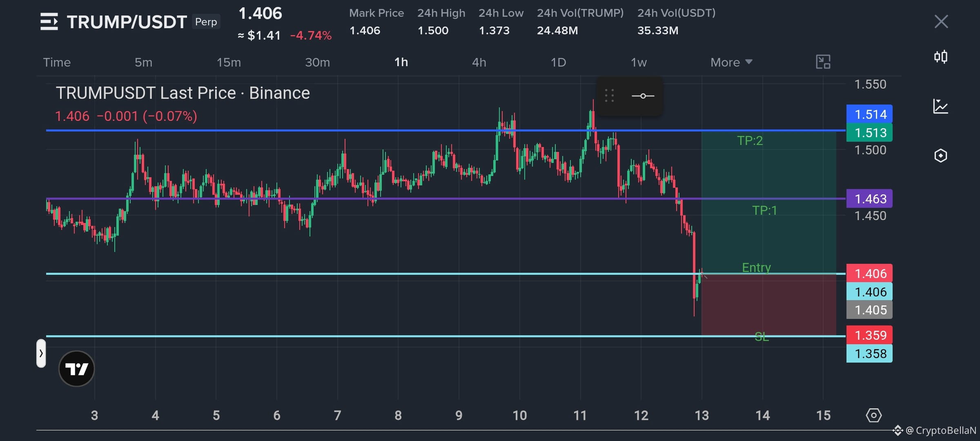Click the 24h Low value 1.373
980x441 pixels.
click(x=494, y=31)
